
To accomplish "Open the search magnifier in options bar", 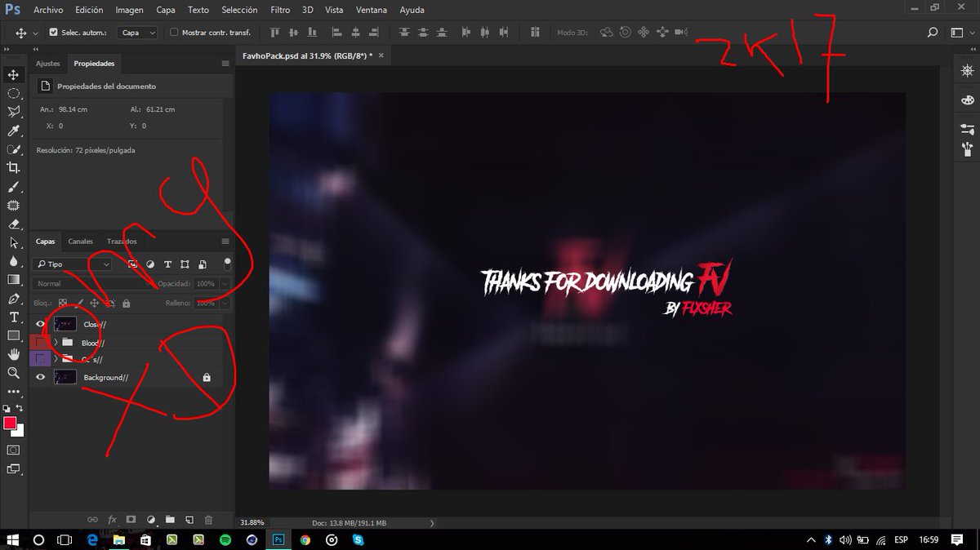I will [933, 33].
